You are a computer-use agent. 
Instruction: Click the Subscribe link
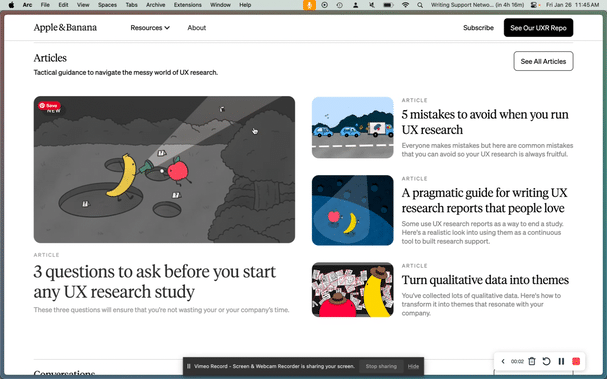coord(478,28)
